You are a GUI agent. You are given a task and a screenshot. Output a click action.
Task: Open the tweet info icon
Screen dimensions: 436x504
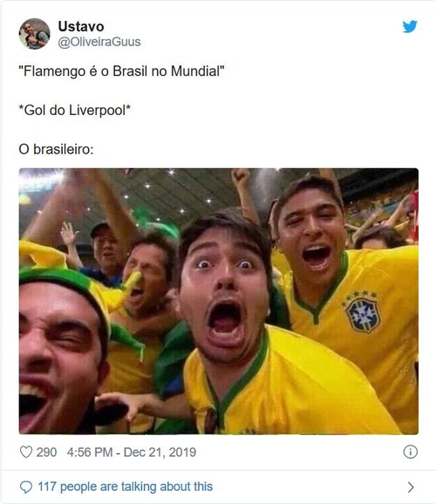click(x=411, y=452)
